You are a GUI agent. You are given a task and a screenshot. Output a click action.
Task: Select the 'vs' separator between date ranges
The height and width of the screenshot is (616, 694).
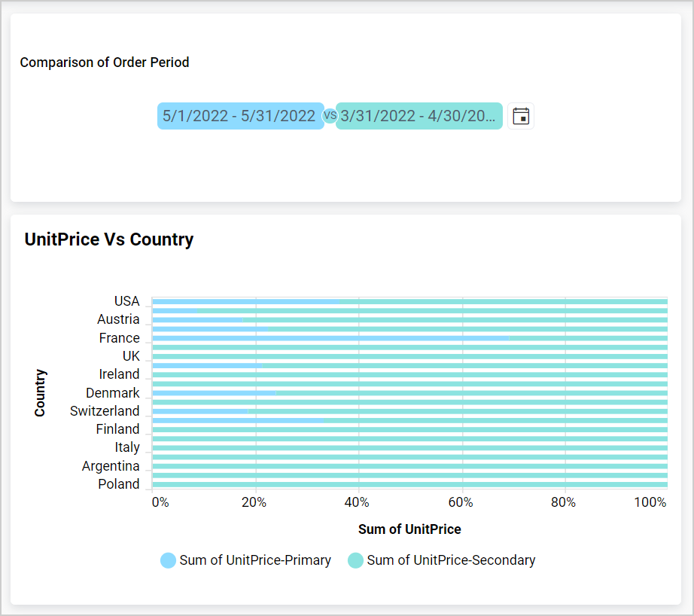330,115
